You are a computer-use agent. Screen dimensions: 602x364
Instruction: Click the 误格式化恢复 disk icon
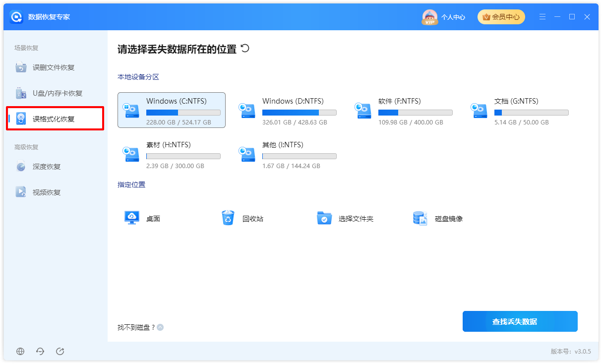click(x=21, y=119)
